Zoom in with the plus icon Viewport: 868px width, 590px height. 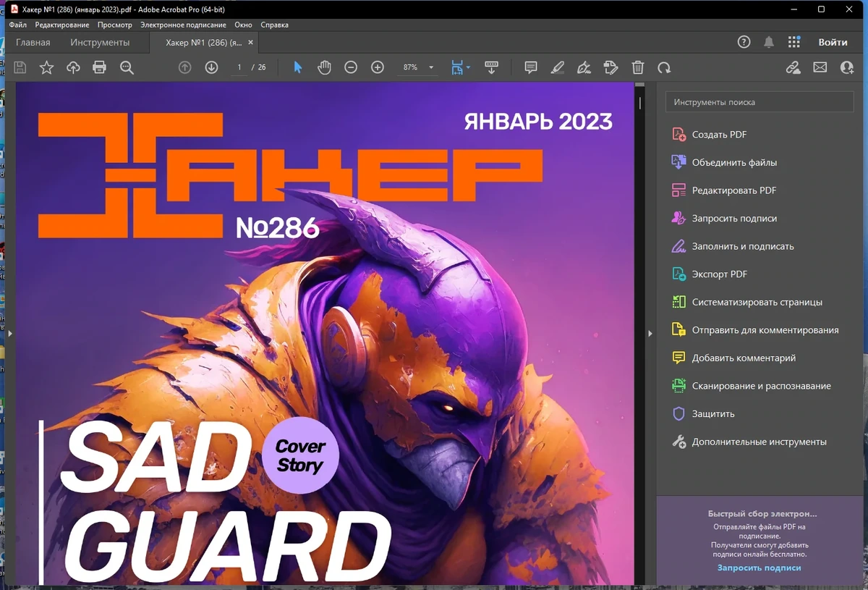coord(377,67)
